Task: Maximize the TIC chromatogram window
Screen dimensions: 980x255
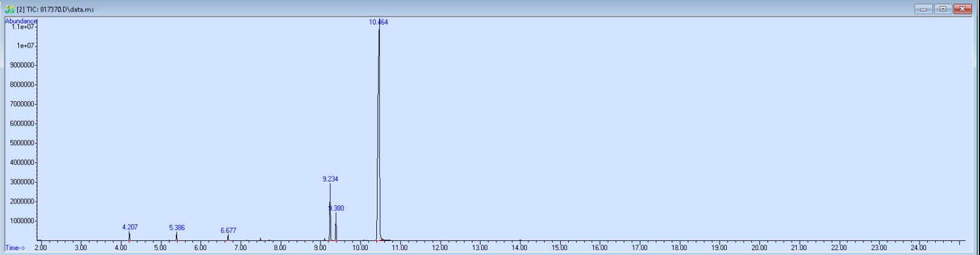Action: 943,9
